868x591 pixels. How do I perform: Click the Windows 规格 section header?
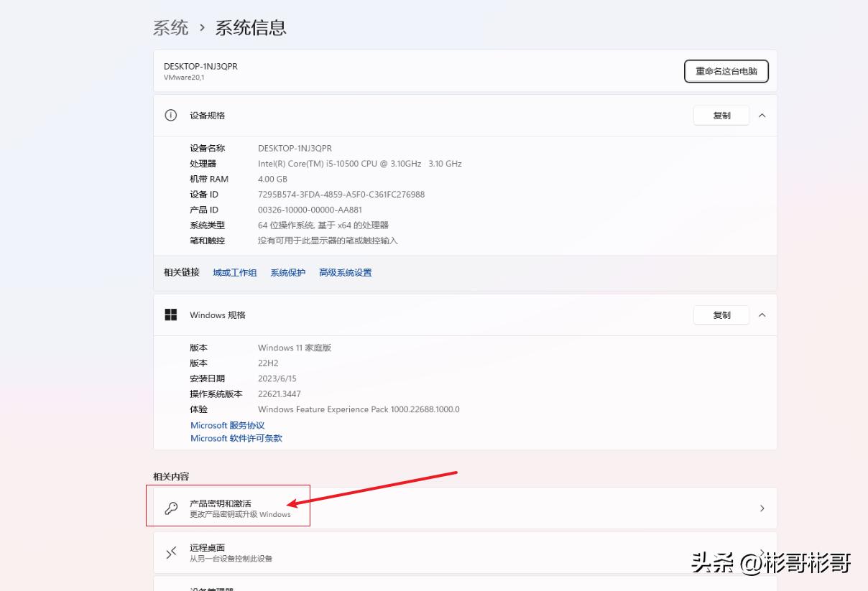(x=465, y=315)
